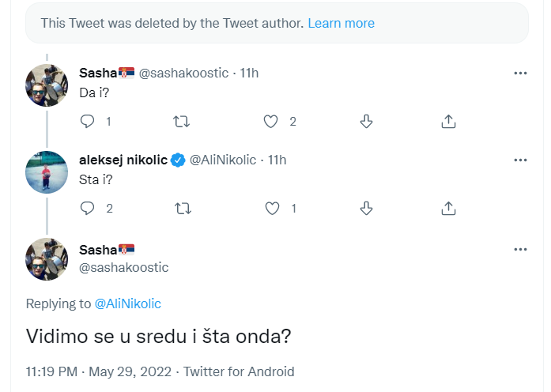Open @AliNikolic link in Replying to
Screen dimensions: 551x392
(x=127, y=303)
